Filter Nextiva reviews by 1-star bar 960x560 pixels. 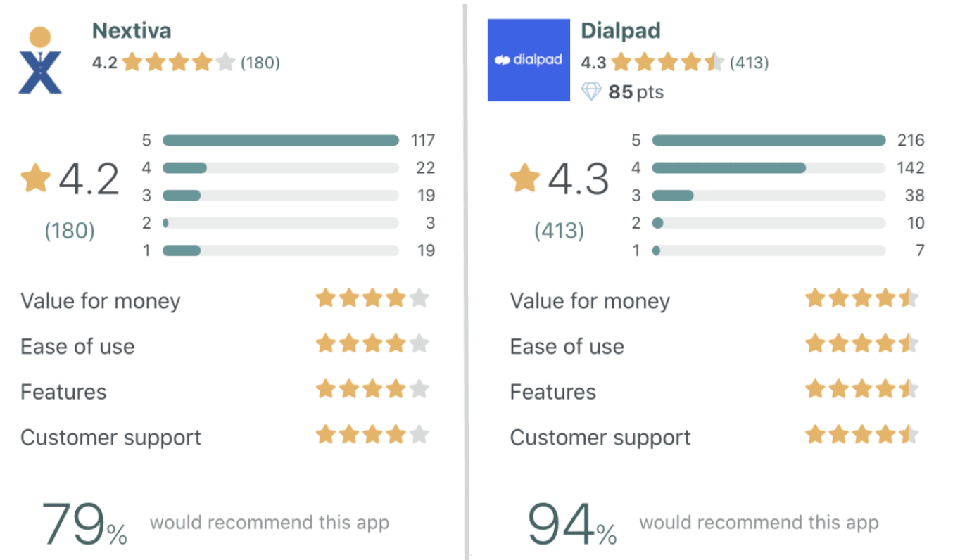pyautogui.click(x=280, y=250)
